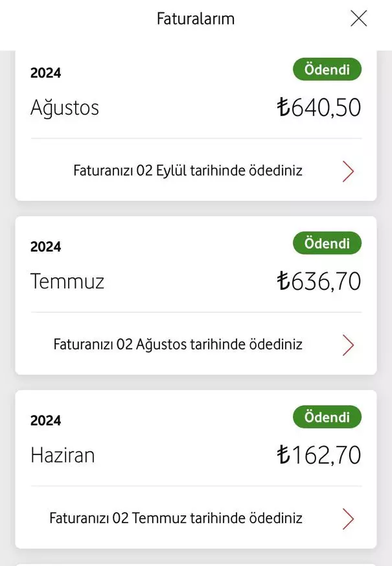
Task: Click the Ödendi badge on the Ağustos bill
Action: 327,69
